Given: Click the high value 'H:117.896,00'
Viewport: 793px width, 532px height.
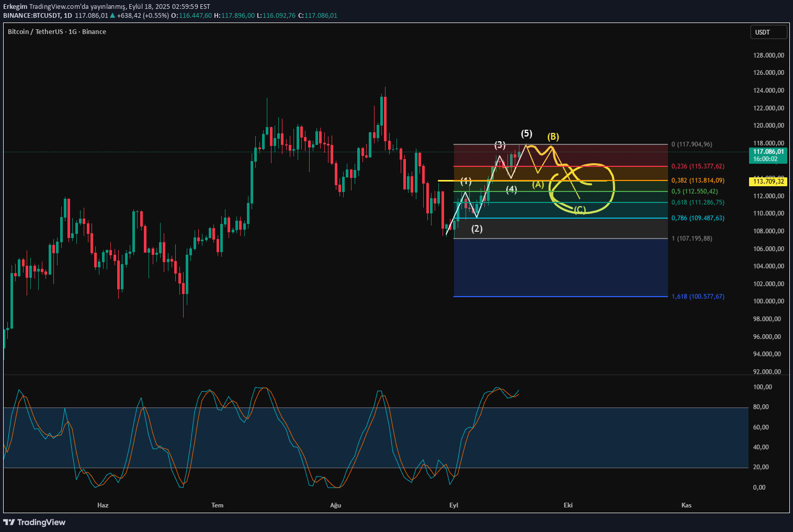Looking at the screenshot, I should pyautogui.click(x=234, y=16).
